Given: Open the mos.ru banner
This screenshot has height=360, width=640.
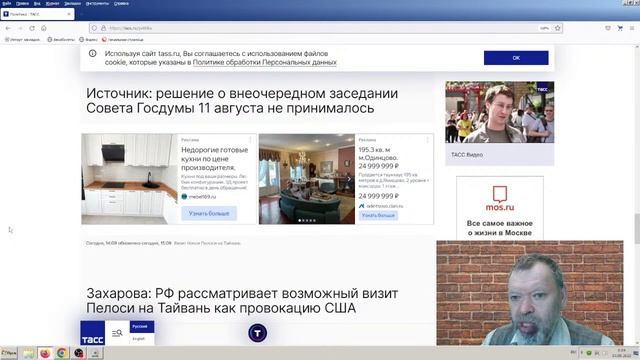Looking at the screenshot, I should (x=500, y=208).
